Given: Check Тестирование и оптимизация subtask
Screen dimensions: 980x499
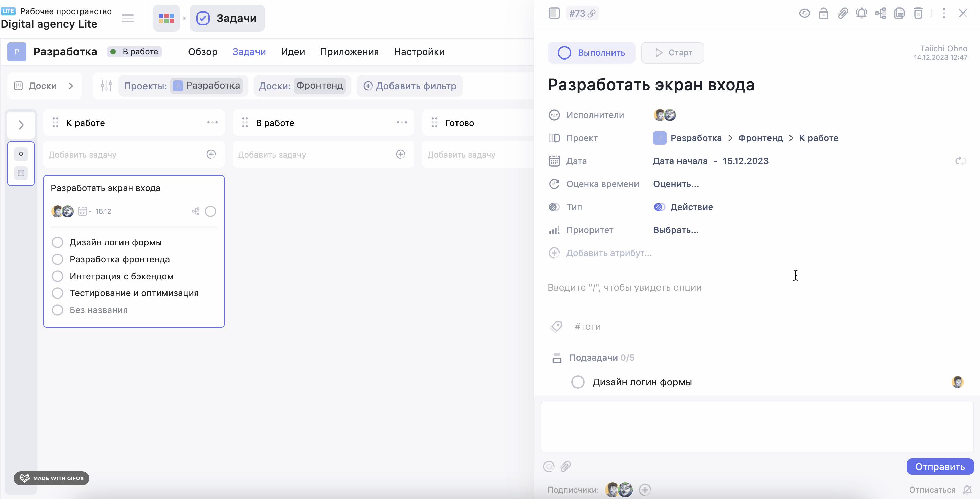Looking at the screenshot, I should click(58, 293).
